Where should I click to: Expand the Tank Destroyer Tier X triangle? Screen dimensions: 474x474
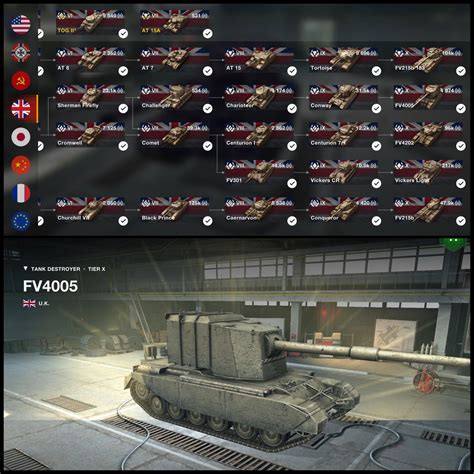[26, 268]
